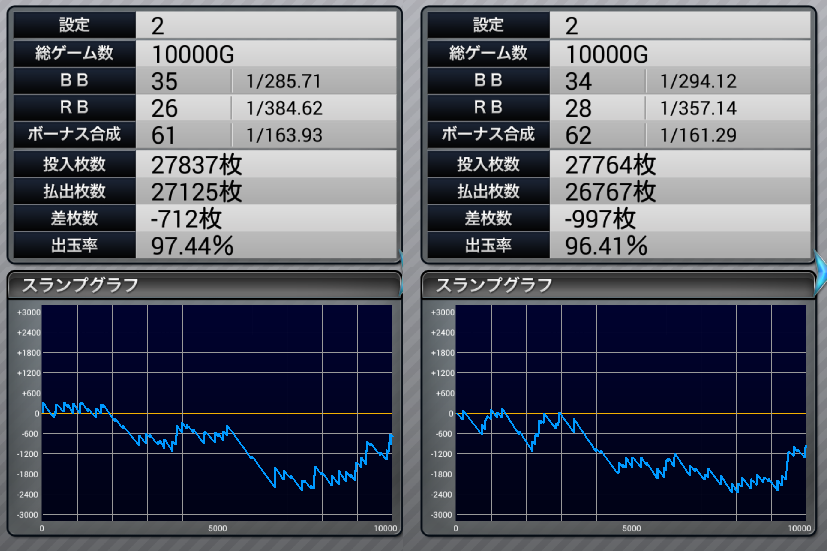Click the inserted coins value 27837枚
The image size is (827, 551).
click(x=196, y=165)
